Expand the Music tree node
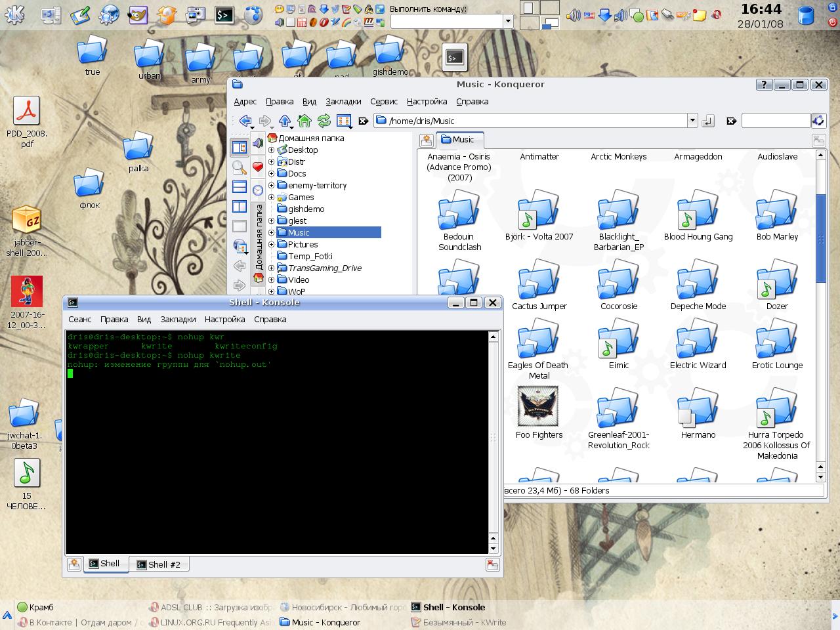840x630 pixels. 271,232
